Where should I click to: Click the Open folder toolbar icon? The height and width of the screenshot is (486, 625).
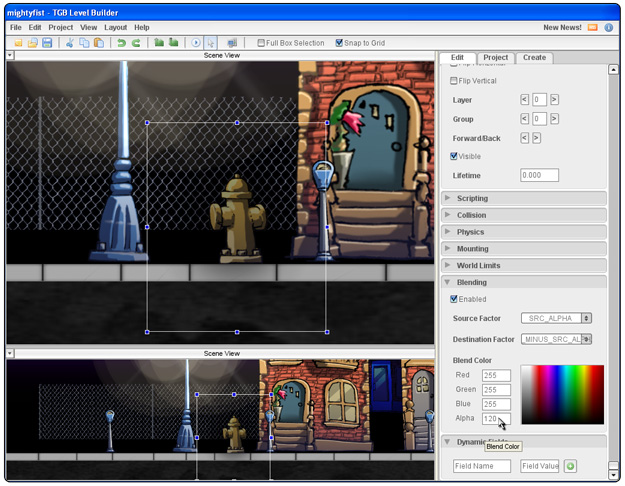(33, 43)
